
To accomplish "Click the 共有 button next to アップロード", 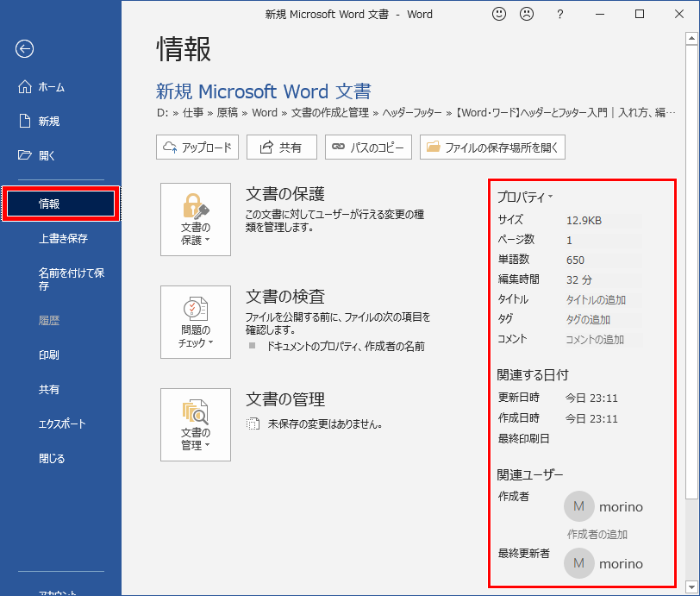I will pos(282,147).
